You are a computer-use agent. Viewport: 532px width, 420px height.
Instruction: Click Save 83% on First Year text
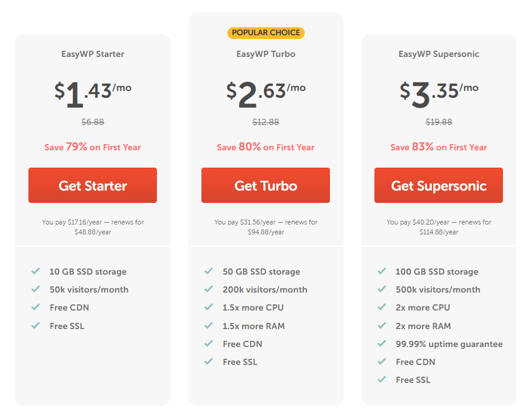coord(438,147)
